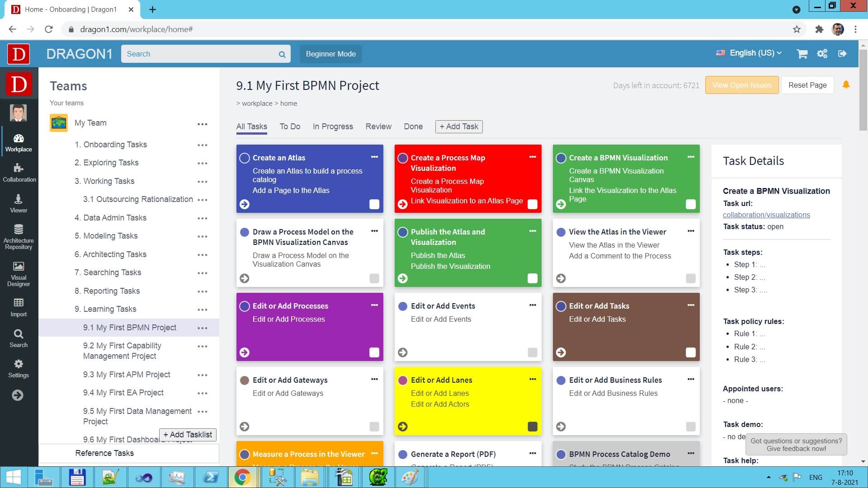Click arrow icon on Create a Process Map card
Image resolution: width=868 pixels, height=488 pixels.
tap(402, 204)
